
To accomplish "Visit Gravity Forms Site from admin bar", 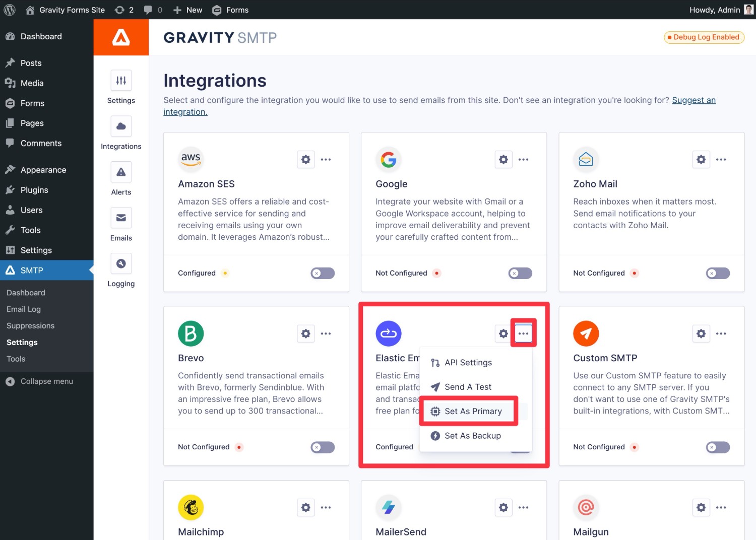I will (65, 10).
